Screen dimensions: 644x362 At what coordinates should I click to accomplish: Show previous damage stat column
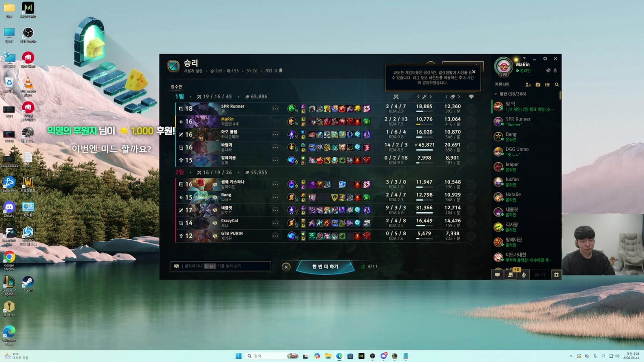pyautogui.click(x=418, y=97)
